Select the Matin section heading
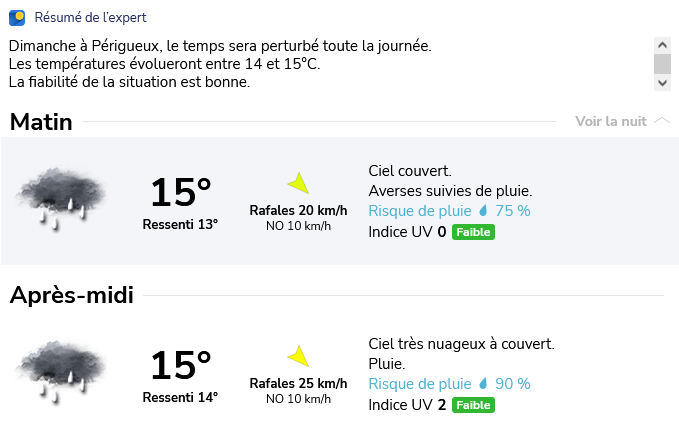This screenshot has height=439, width=679. click(41, 122)
